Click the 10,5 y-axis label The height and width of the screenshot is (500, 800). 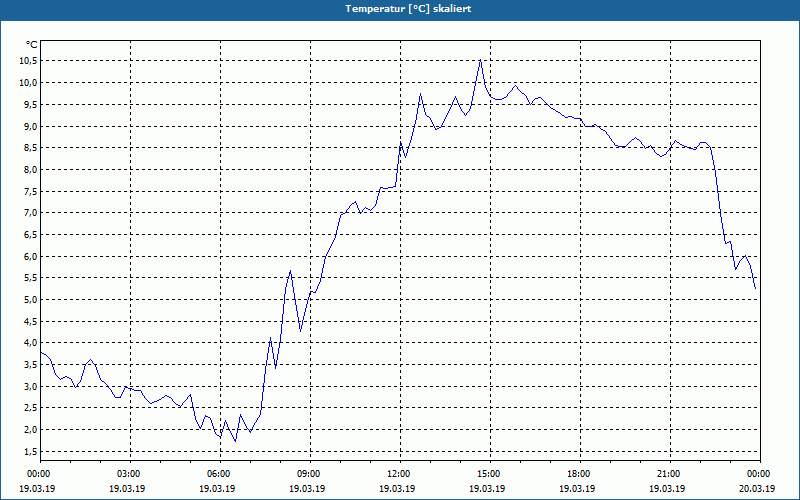coord(28,61)
